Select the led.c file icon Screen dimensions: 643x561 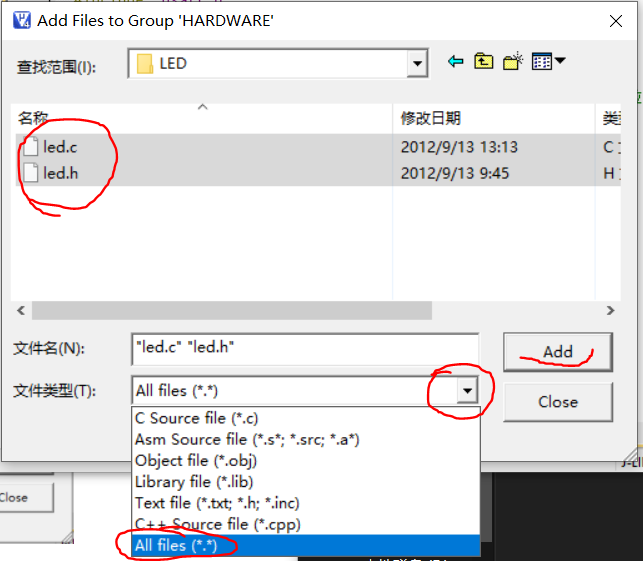pyautogui.click(x=31, y=146)
